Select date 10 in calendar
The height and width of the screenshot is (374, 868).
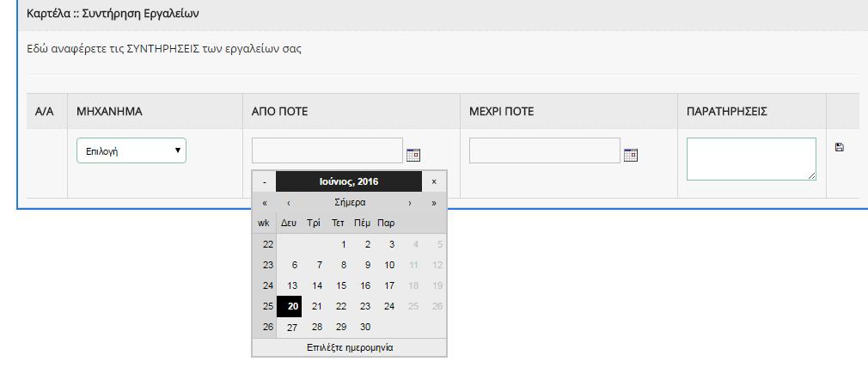click(x=389, y=266)
